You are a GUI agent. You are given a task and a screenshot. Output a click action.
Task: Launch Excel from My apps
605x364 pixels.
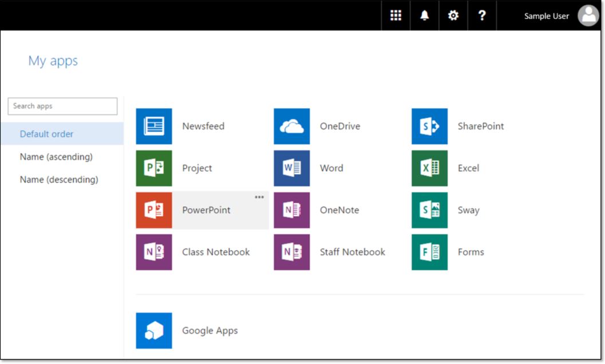pyautogui.click(x=429, y=168)
